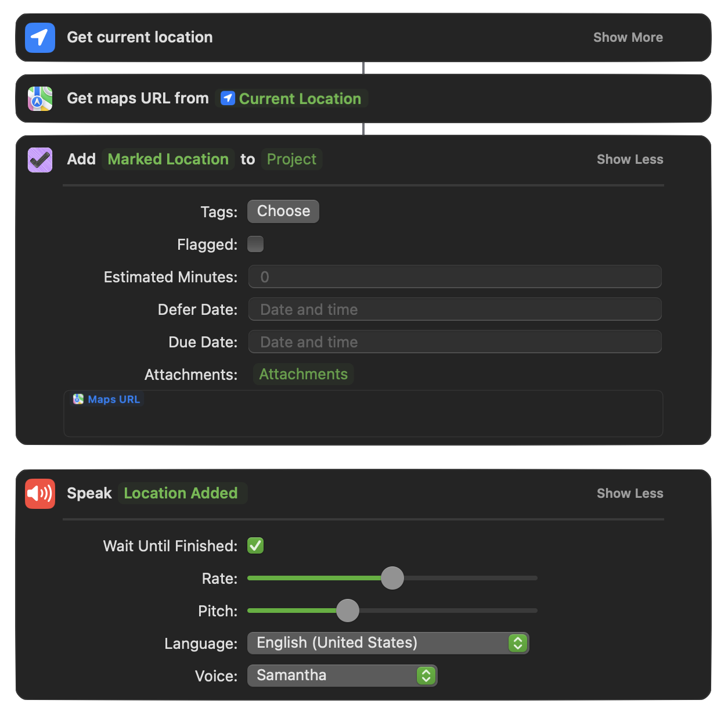The height and width of the screenshot is (718, 728).
Task: Click the OmniFocus checkmark icon
Action: (x=40, y=160)
